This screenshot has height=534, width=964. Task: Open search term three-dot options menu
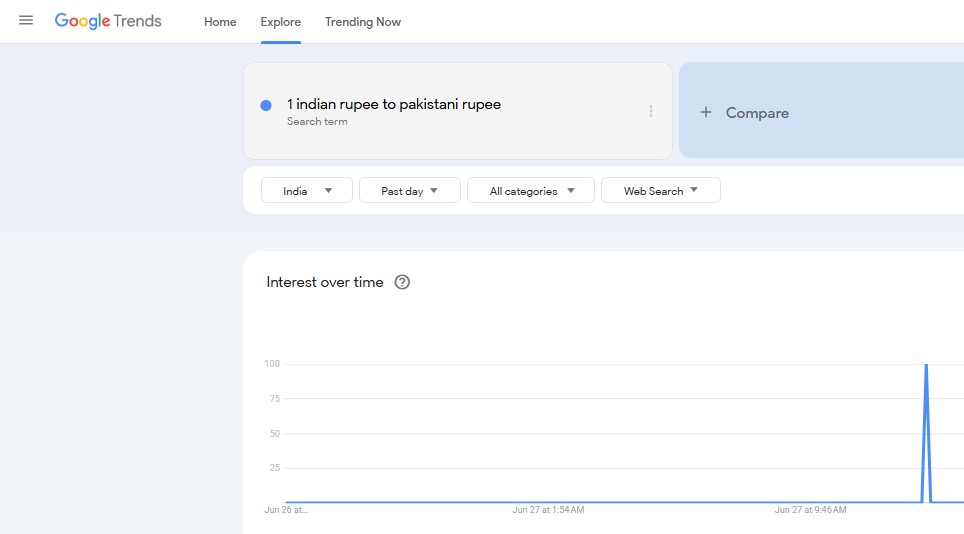(x=651, y=111)
